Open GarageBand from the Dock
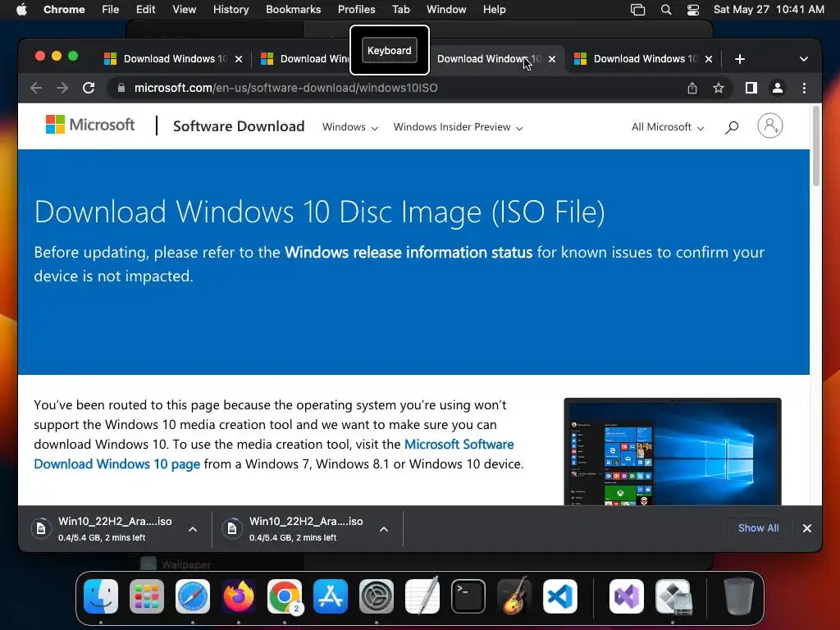 point(514,596)
